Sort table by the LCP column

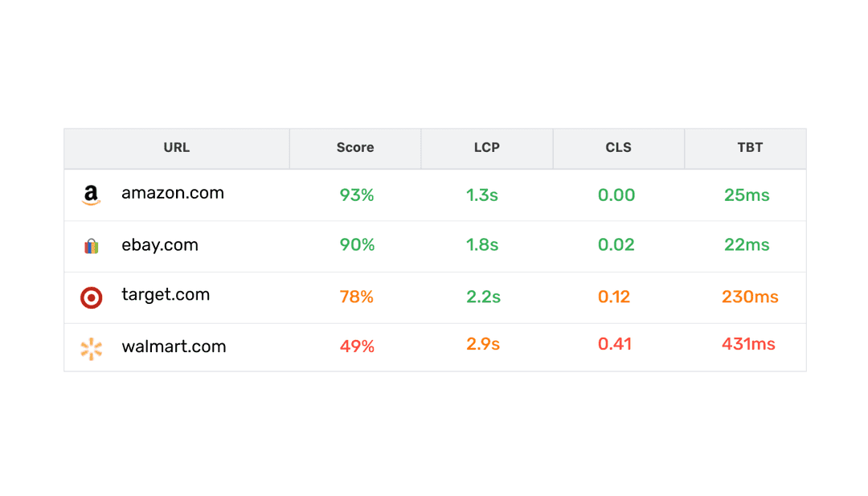[x=486, y=148]
